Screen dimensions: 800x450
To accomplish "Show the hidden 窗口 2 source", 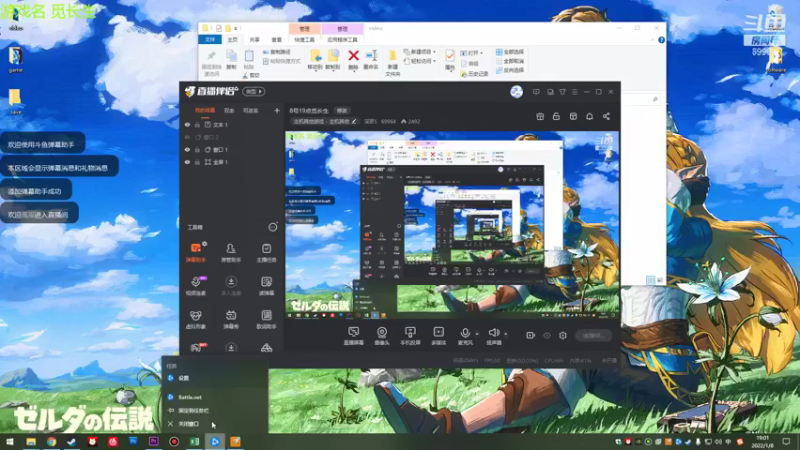I will point(187,137).
